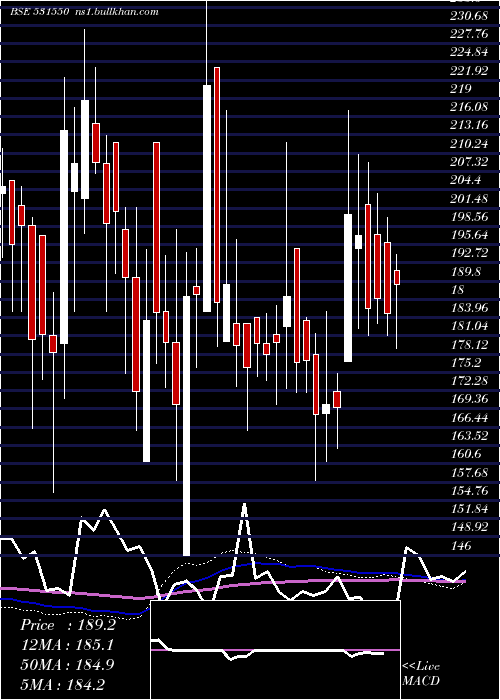Select the 230.68 price axis label
Viewport: 500px width, 700px height.
[x=469, y=16]
